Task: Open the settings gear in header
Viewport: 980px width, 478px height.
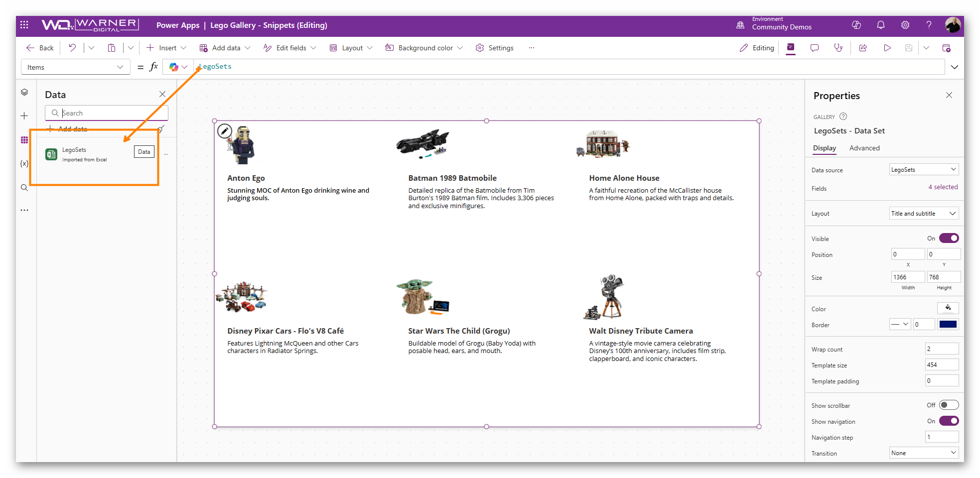Action: (x=905, y=25)
